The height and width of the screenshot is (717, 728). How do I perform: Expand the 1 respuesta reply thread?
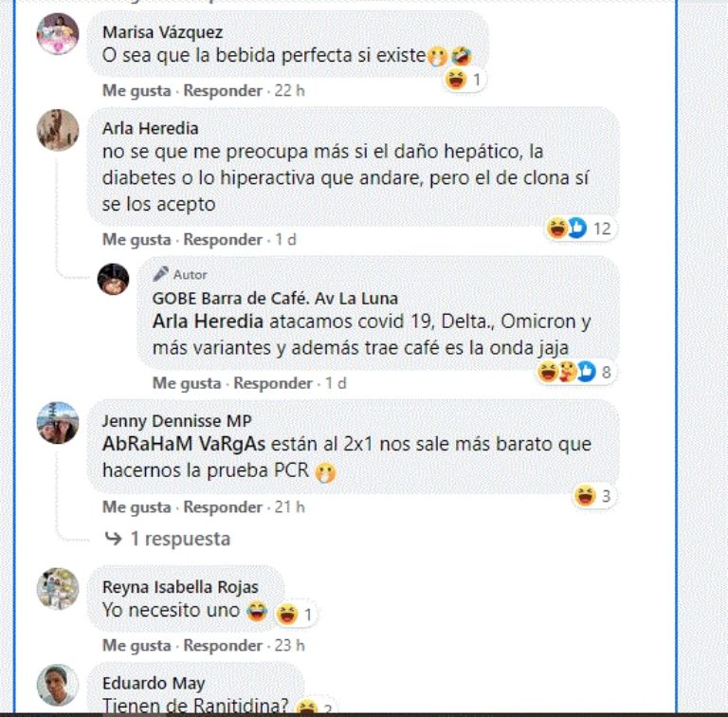pyautogui.click(x=168, y=539)
